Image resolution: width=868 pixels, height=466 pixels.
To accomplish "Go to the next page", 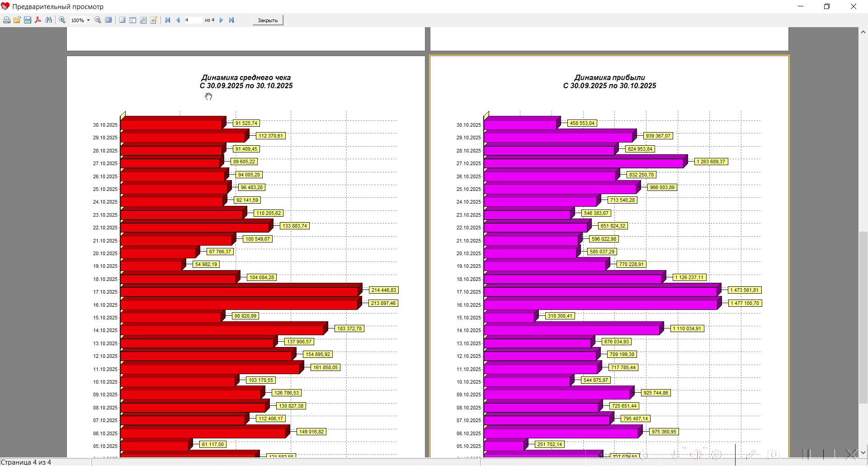I will click(221, 20).
